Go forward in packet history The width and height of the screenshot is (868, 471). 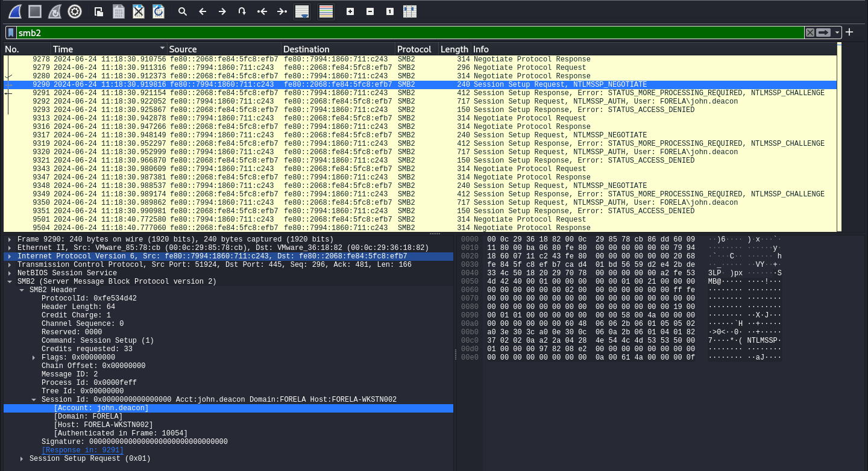click(x=222, y=11)
